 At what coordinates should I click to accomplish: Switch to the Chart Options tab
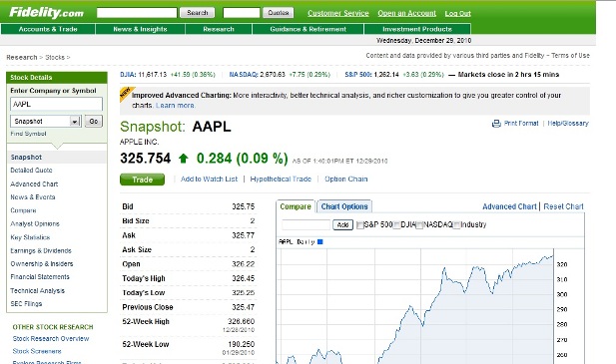click(344, 206)
